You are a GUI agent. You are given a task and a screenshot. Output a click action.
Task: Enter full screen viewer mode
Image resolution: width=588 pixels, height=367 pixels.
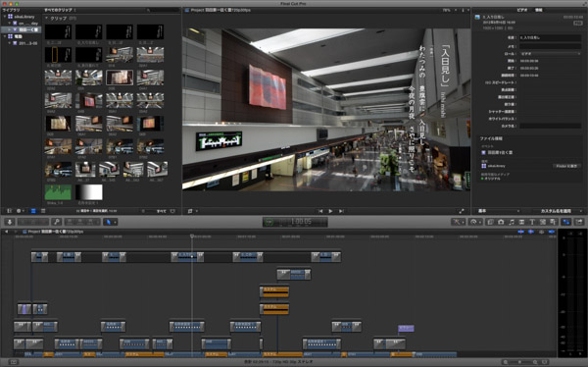click(x=462, y=211)
